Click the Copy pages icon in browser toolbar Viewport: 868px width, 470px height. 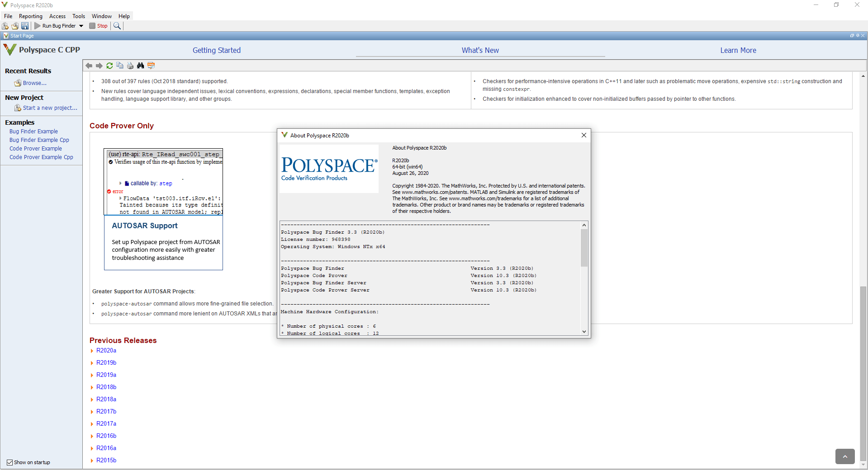(120, 66)
